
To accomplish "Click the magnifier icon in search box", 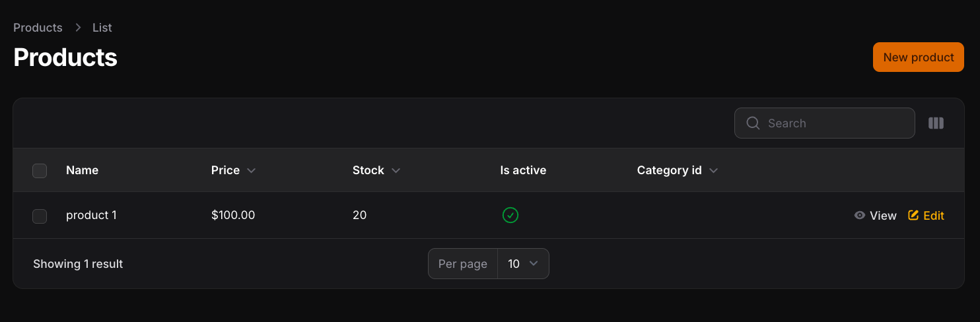I will (x=753, y=123).
